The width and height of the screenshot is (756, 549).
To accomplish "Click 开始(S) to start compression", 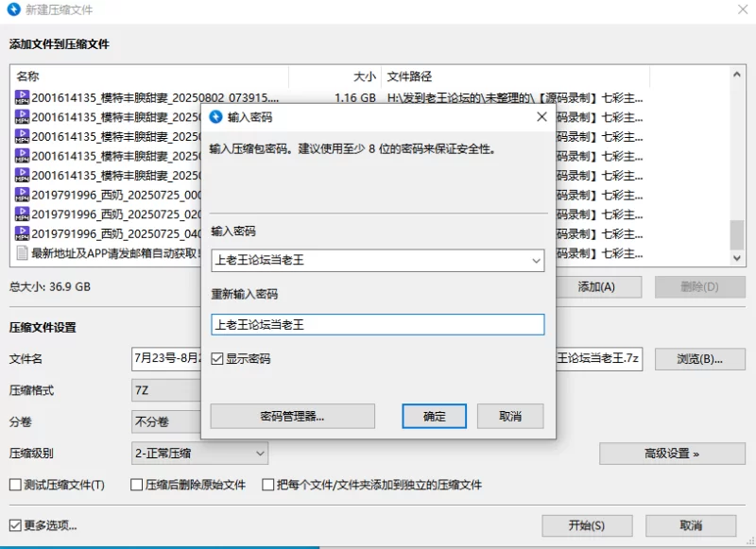I will click(587, 525).
